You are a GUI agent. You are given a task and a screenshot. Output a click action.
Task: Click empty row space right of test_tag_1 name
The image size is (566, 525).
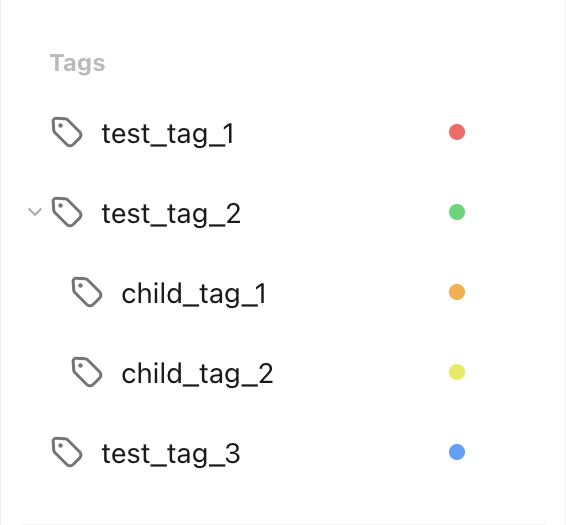341,132
